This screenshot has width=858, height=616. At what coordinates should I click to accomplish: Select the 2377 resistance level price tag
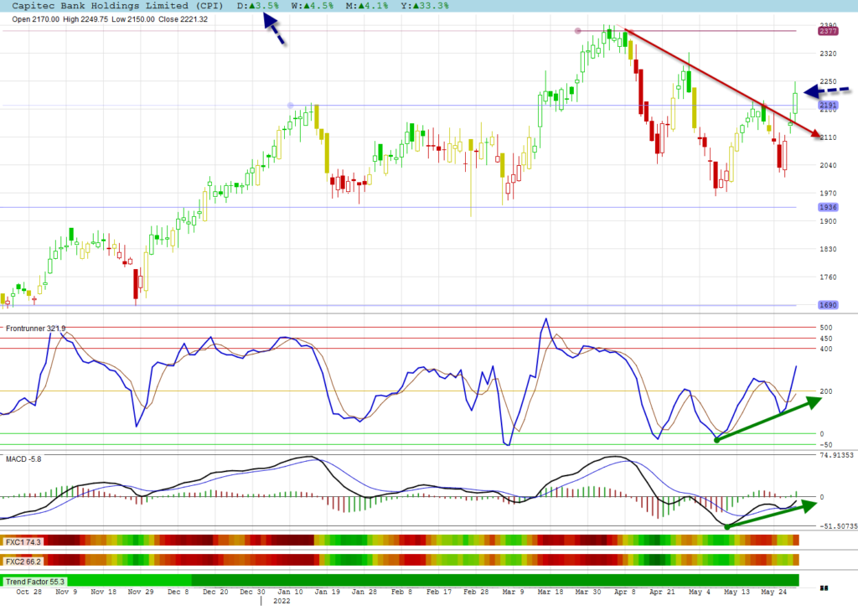(x=828, y=31)
